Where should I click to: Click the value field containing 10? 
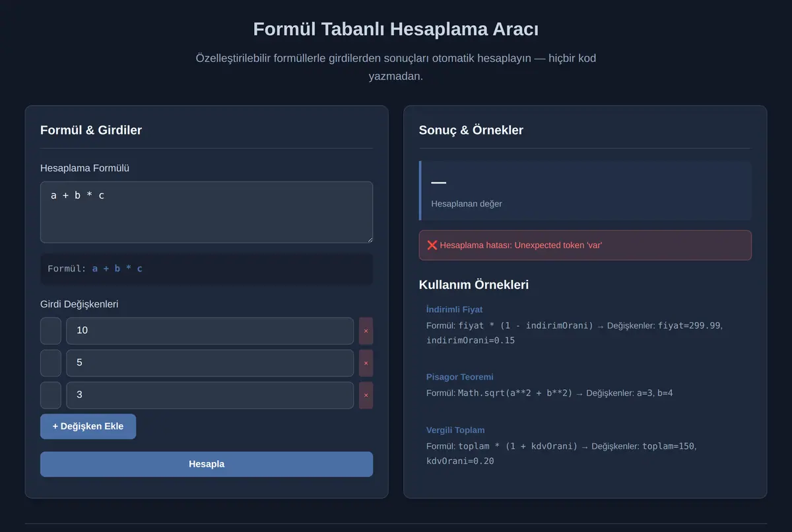pyautogui.click(x=210, y=331)
